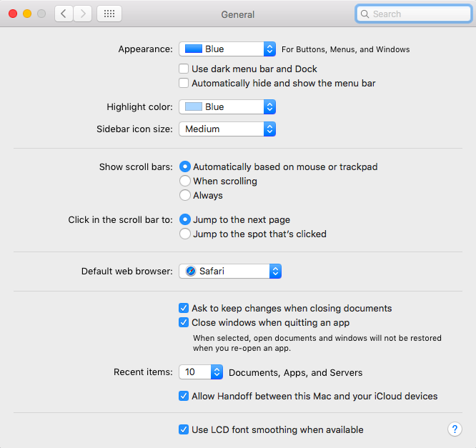Click the Highlight color dropdown arrows
The width and height of the screenshot is (476, 448).
click(x=269, y=107)
